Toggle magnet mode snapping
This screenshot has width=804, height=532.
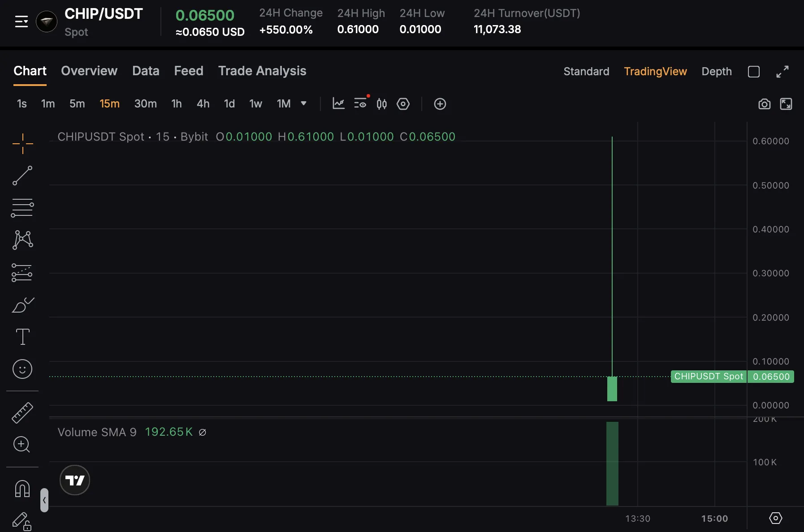point(22,489)
